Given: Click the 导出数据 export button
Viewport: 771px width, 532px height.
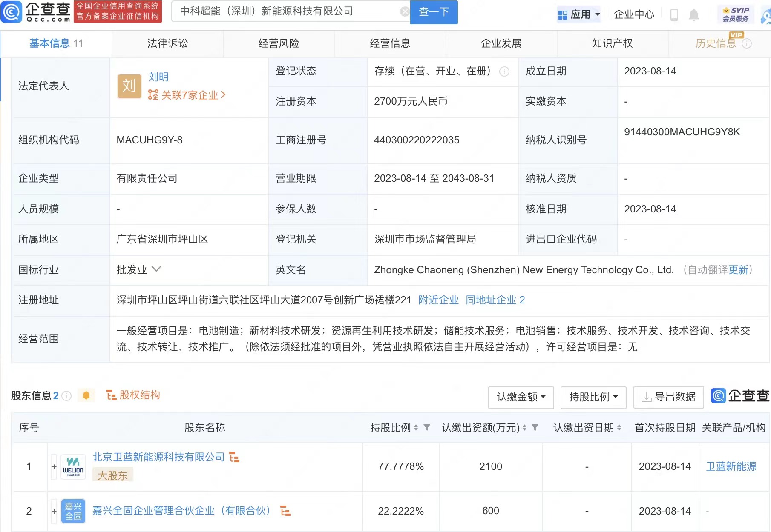Looking at the screenshot, I should coord(668,397).
